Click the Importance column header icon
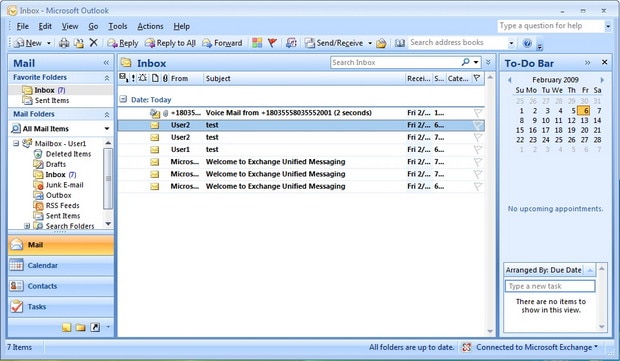This screenshot has width=620, height=361. (x=133, y=78)
